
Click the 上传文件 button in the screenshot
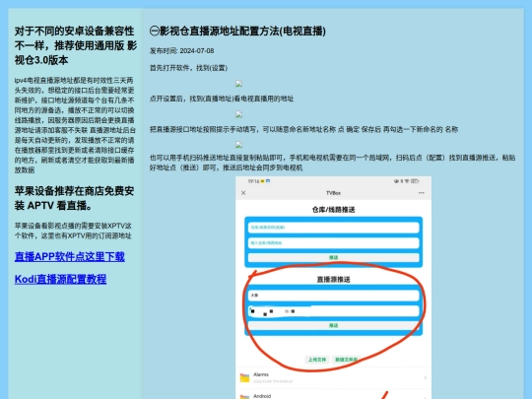click(x=317, y=360)
